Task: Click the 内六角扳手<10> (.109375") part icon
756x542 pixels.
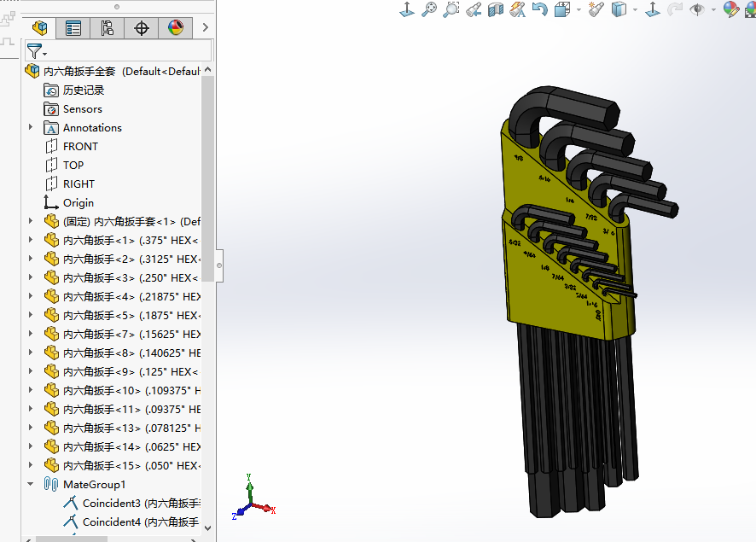Action: (x=51, y=391)
